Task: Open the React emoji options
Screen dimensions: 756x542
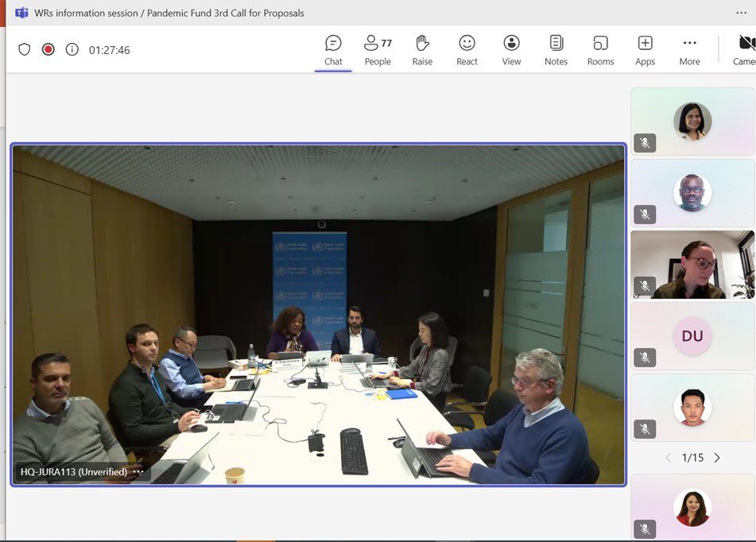Action: [x=467, y=50]
